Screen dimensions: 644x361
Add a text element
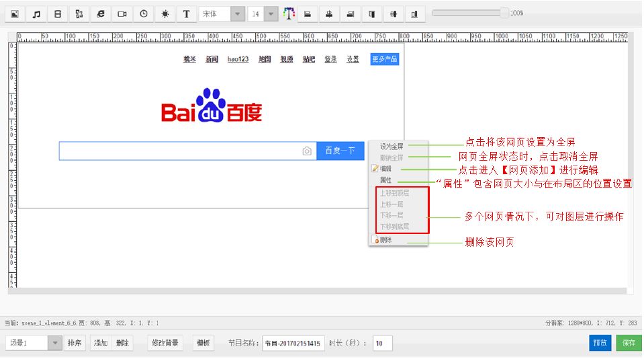(x=187, y=14)
